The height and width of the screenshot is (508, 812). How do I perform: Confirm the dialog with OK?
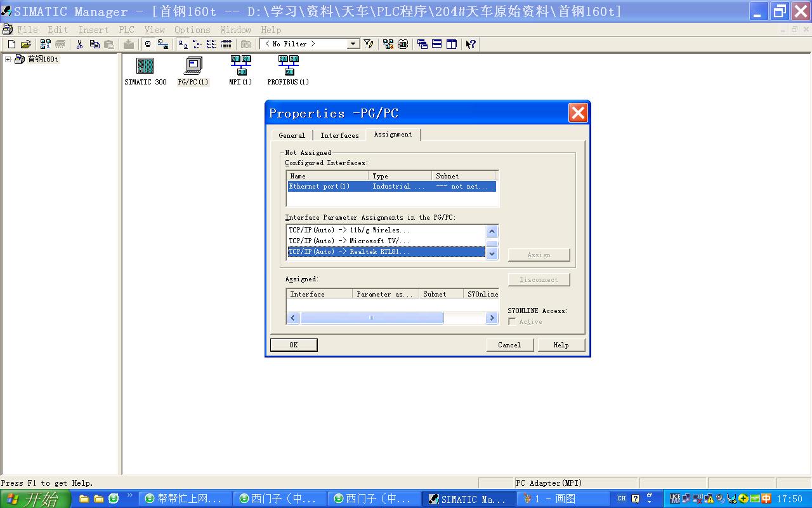294,345
